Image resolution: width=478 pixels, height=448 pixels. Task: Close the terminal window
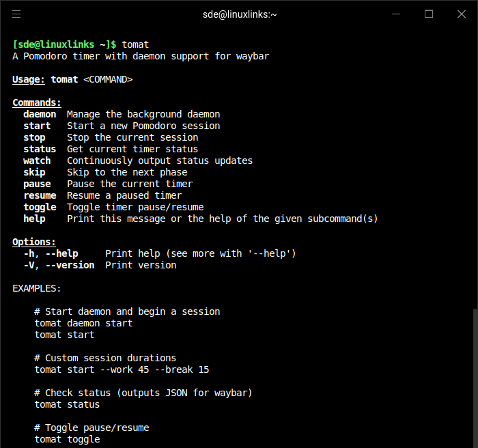(462, 14)
